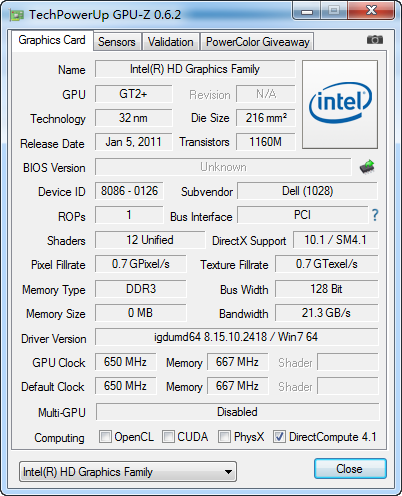
Task: Enable the OpenCL checkbox
Action: tap(105, 436)
